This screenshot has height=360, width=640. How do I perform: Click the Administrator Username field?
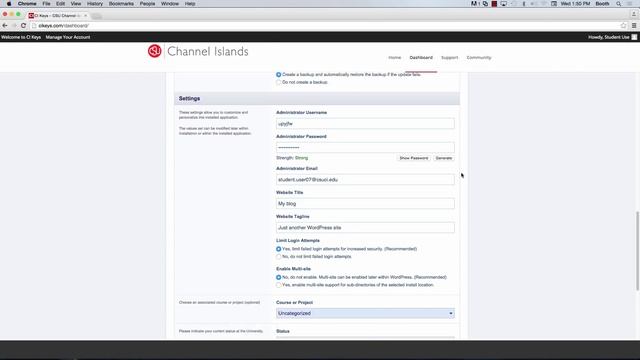click(365, 124)
